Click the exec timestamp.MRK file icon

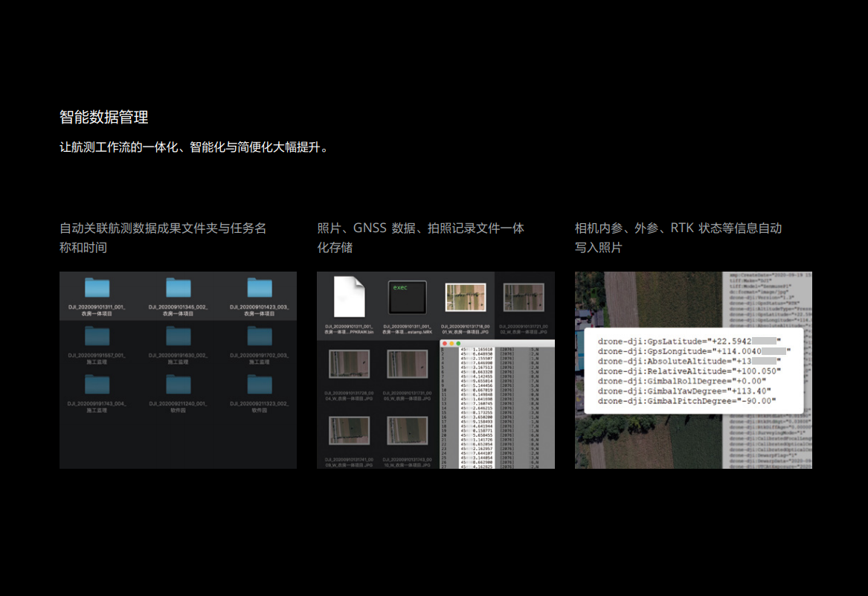point(408,296)
